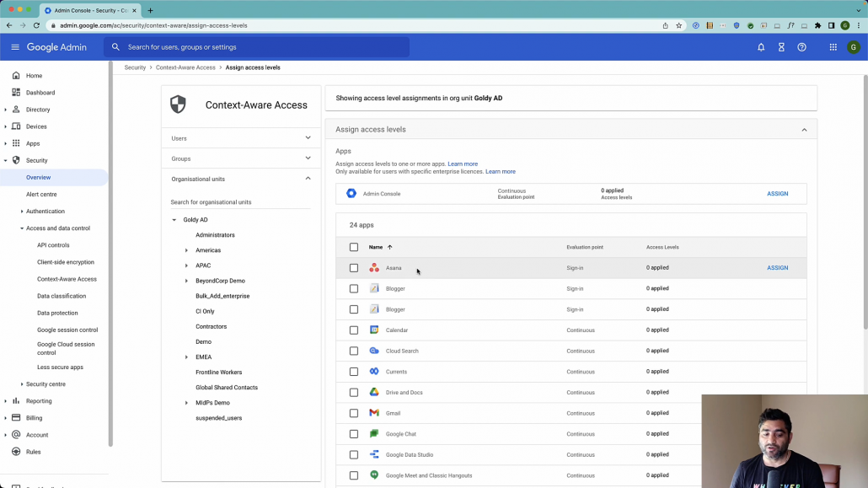Image resolution: width=868 pixels, height=488 pixels.
Task: Open the account avatar in Admin header
Action: coord(854,47)
